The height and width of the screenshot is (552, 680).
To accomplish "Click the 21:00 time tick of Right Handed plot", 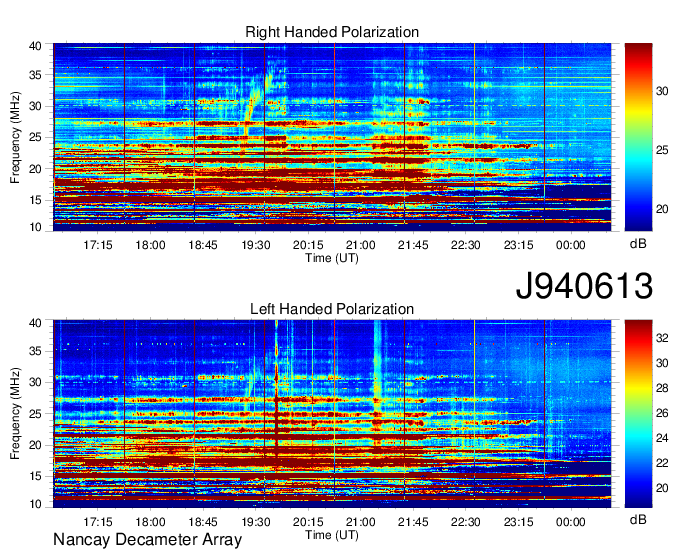I will 360,245.
